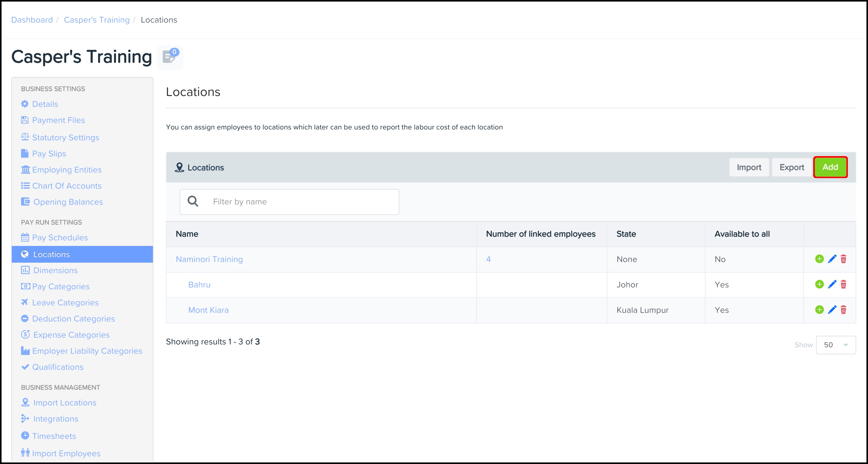Add sub-location under Naminori Training row
Screen dimensions: 868x464
point(819,259)
